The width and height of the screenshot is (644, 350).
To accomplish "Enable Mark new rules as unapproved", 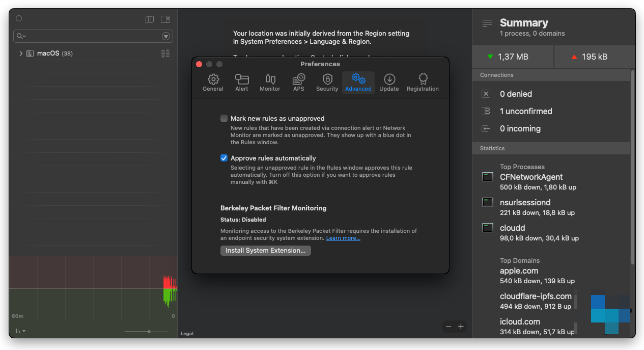I will 224,118.
